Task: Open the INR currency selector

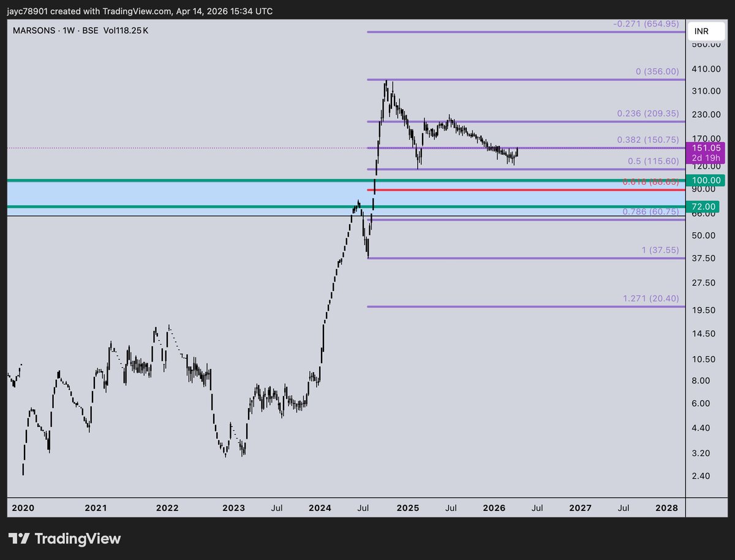Action: point(706,31)
